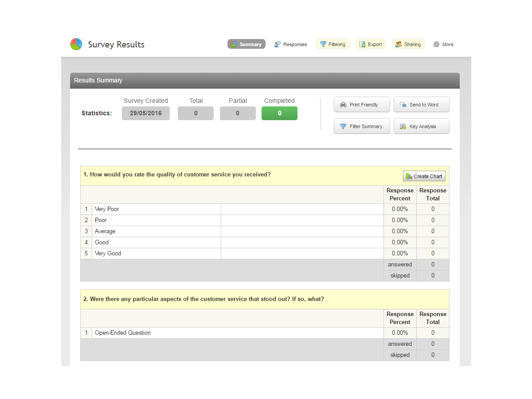Click the Responses icon in navigation
532x399 pixels.
pos(278,44)
